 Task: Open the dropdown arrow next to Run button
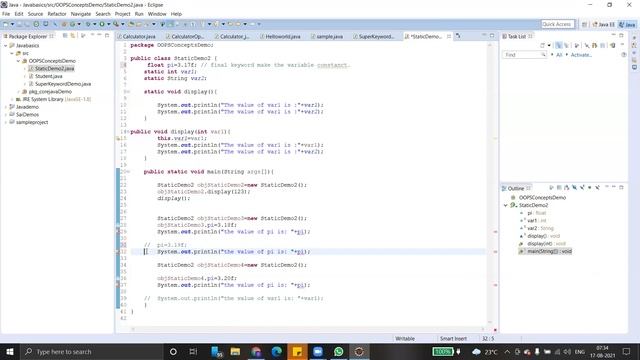(x=109, y=24)
